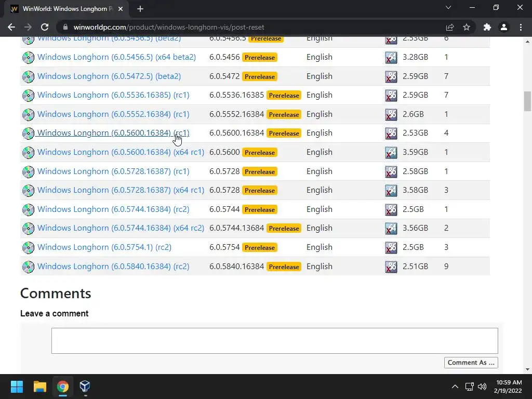Open Windows Longhorn (6.0.5456.5) (x64 beta2) link
This screenshot has height=399, width=532.
pos(116,57)
